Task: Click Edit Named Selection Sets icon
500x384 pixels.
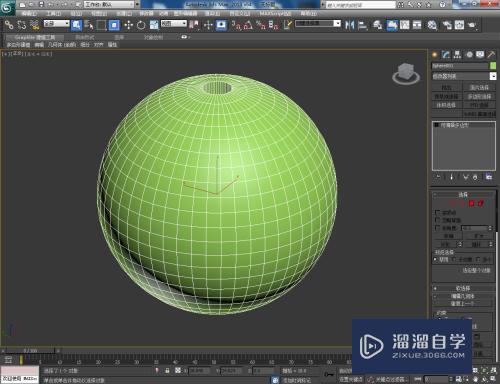Action: tap(288, 25)
